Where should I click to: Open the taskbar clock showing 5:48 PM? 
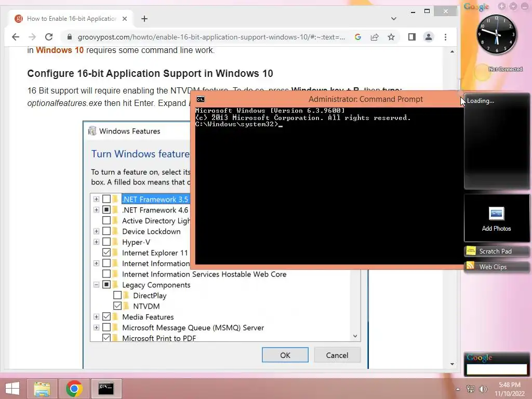[x=510, y=389]
